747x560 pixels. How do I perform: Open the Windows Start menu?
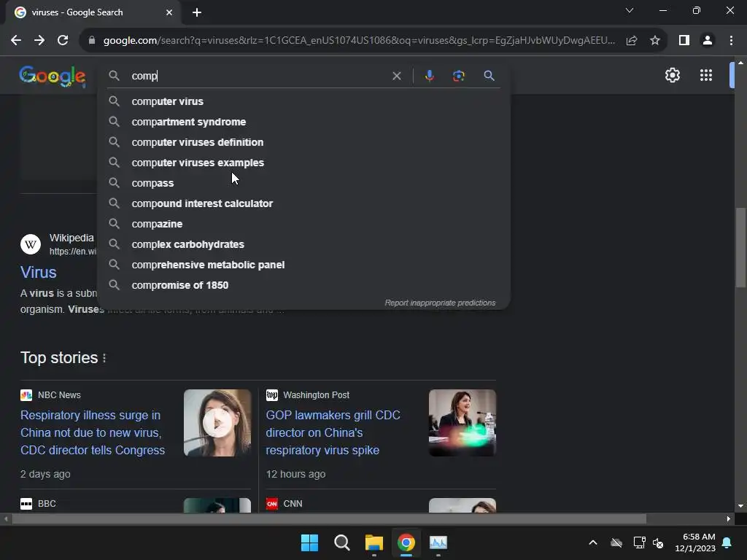(x=309, y=542)
